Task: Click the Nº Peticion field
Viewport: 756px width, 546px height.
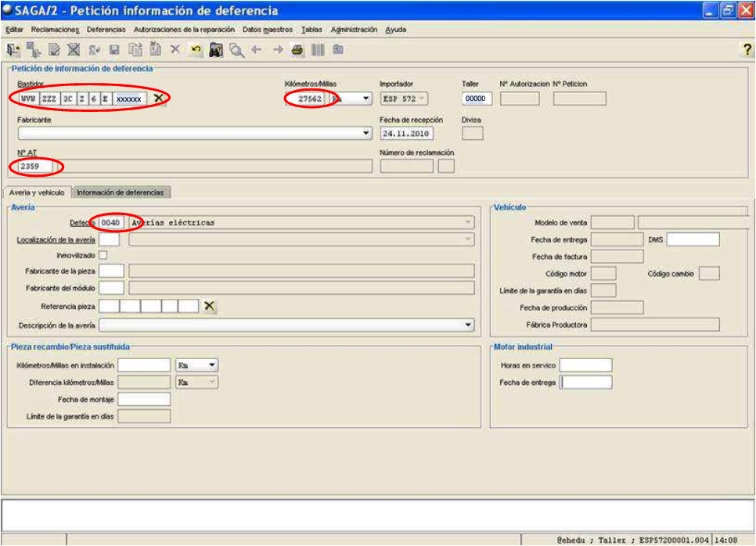Action: pos(580,99)
